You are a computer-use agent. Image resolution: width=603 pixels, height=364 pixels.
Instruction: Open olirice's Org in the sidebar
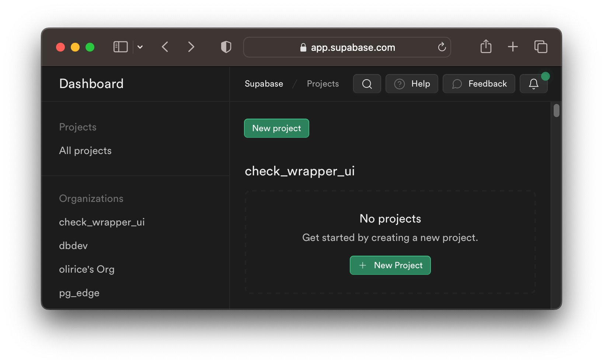point(87,269)
